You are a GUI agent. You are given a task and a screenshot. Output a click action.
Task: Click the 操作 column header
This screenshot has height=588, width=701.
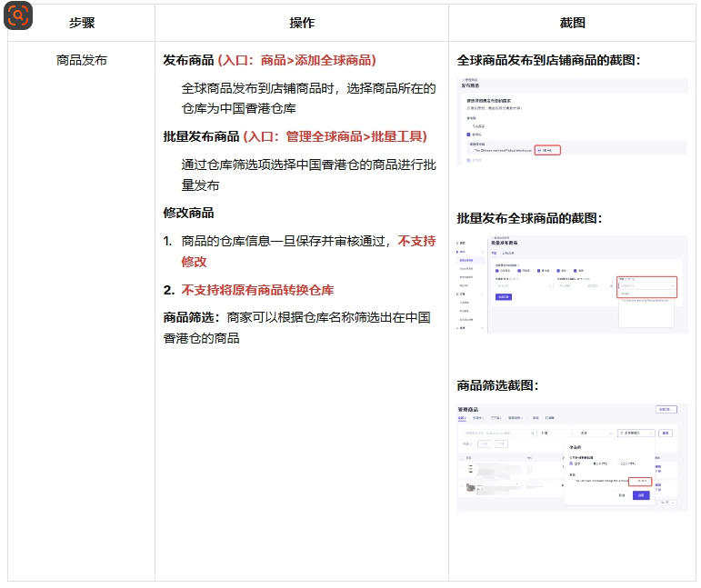pyautogui.click(x=302, y=23)
